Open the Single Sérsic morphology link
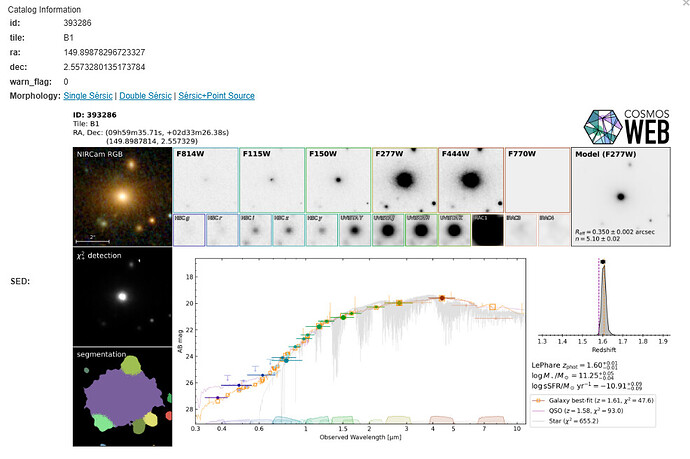The image size is (690, 459). pos(88,95)
